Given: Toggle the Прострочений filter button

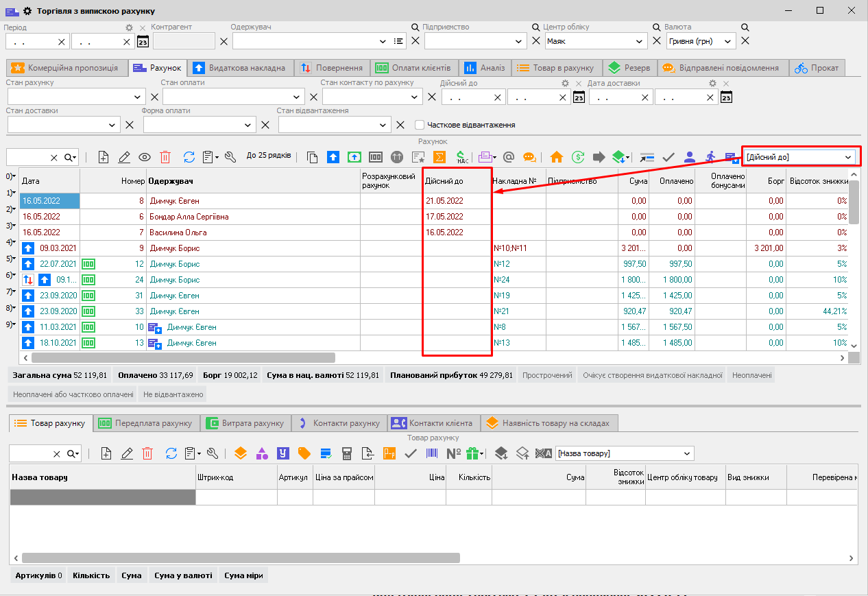Looking at the screenshot, I should [x=547, y=375].
